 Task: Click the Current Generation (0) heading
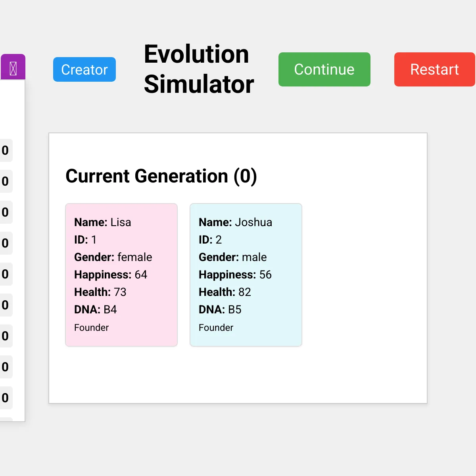pyautogui.click(x=161, y=176)
